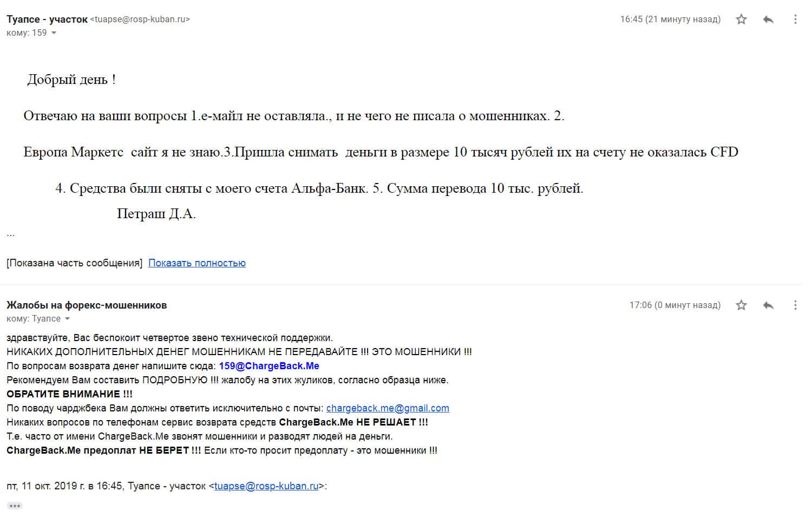Click the first message's '...' trimmed indicator

click(x=11, y=234)
